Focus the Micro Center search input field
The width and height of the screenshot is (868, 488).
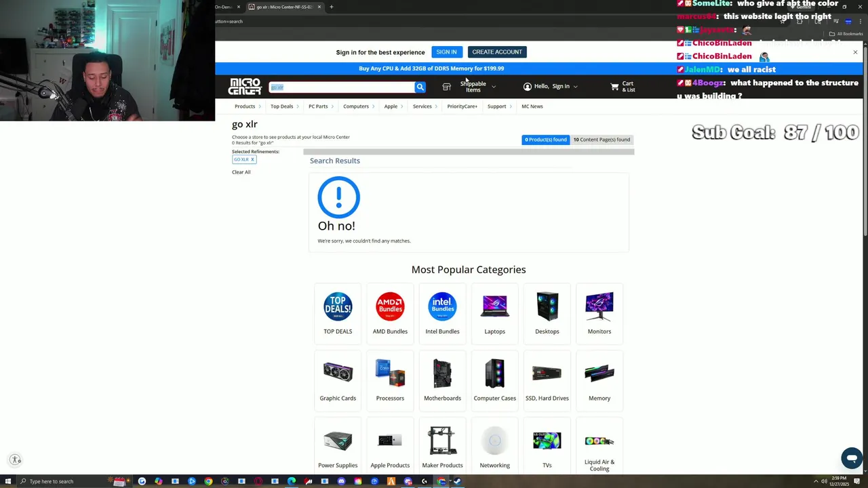pyautogui.click(x=342, y=87)
